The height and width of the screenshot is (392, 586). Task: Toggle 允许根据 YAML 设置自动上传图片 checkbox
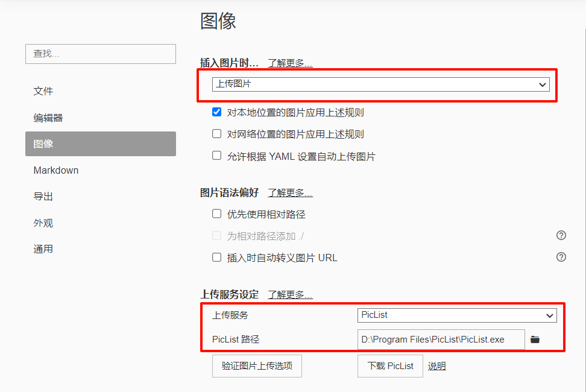(217, 156)
